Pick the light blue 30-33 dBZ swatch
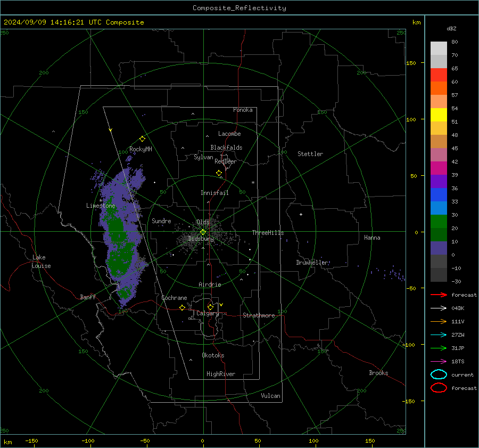The width and height of the screenshot is (479, 448). [439, 208]
